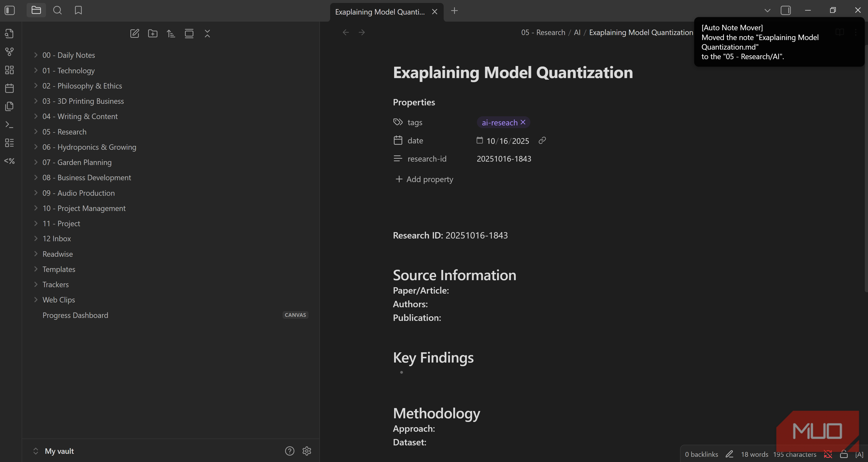Image resolution: width=868 pixels, height=462 pixels.
Task: Open vault settings gear
Action: coord(307,451)
